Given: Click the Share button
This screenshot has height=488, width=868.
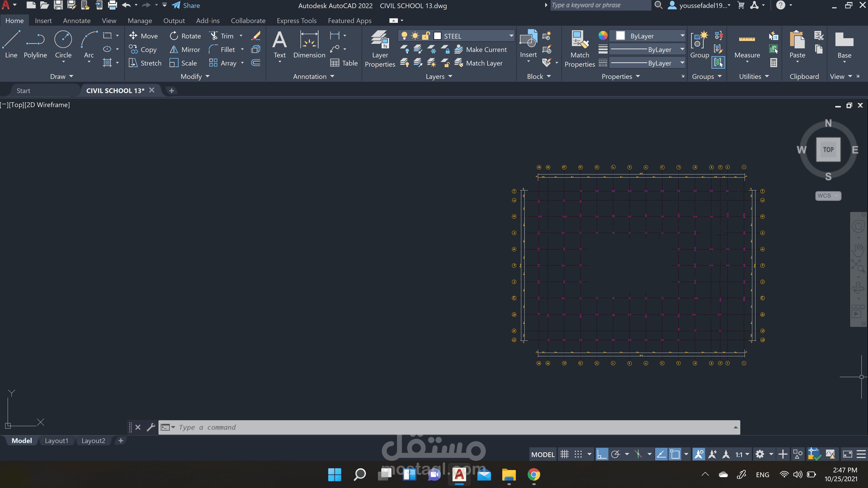Looking at the screenshot, I should [x=186, y=5].
